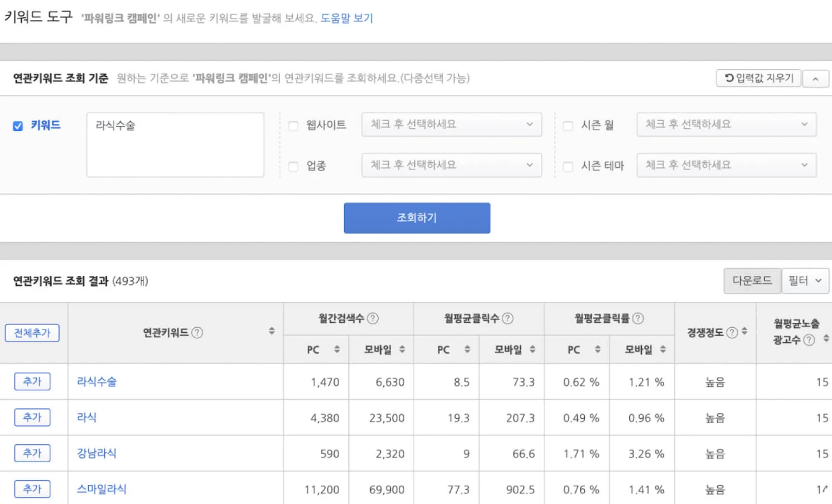Open the 라식 keyword link
This screenshot has height=504, width=832.
pyautogui.click(x=86, y=418)
